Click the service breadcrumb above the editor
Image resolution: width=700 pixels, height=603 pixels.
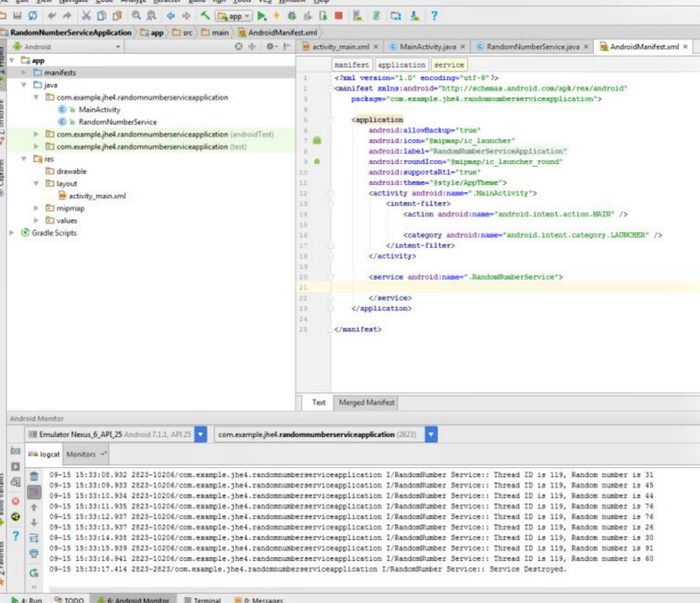click(448, 65)
